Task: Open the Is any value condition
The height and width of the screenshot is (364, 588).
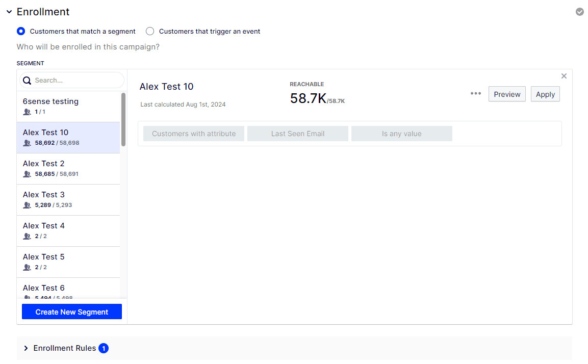Action: tap(401, 134)
